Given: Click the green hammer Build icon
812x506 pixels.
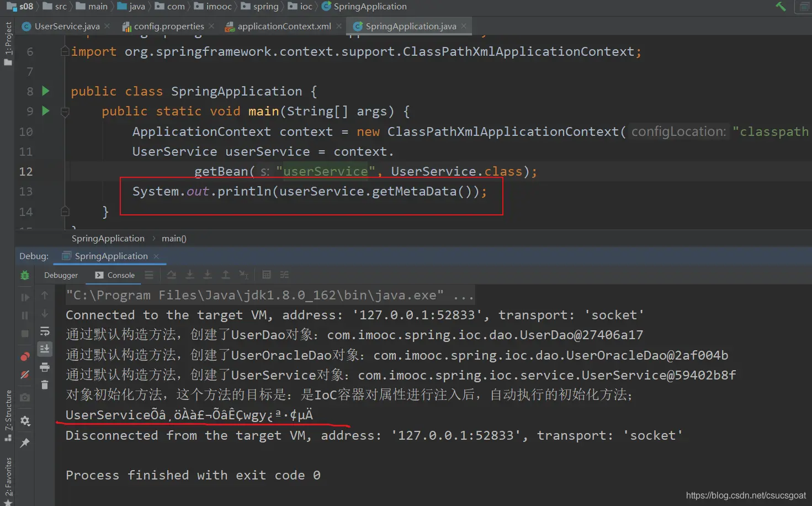Looking at the screenshot, I should tap(781, 7).
